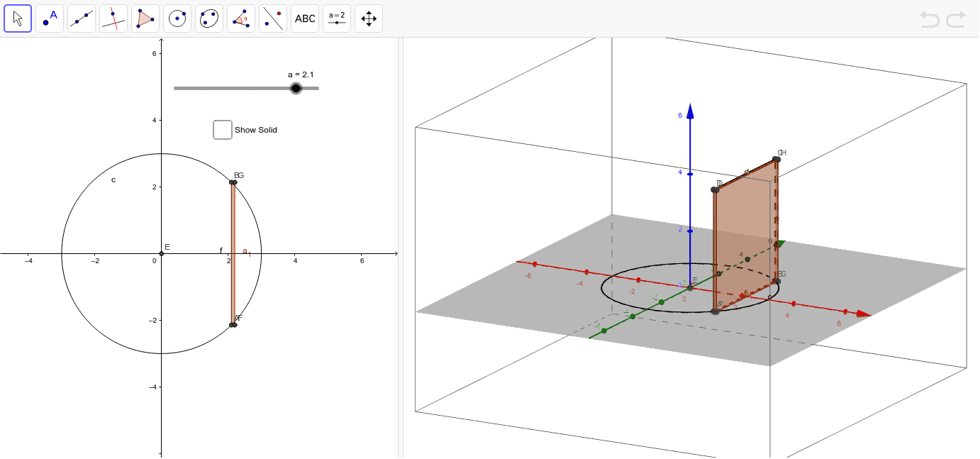Screen dimensions: 980x459
Task: Select point BG in the 2D view
Action: (233, 183)
